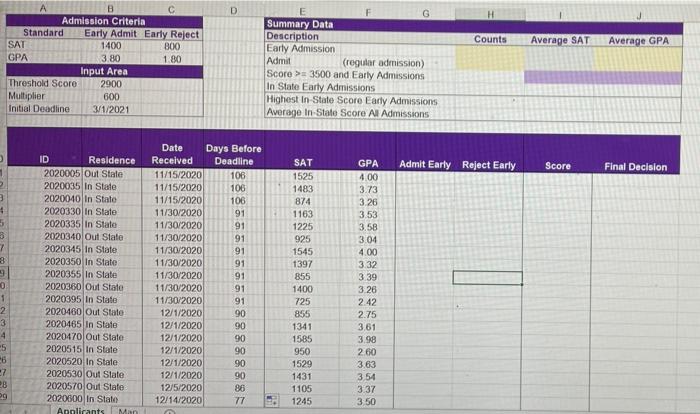Click the yellow Counts cell for Early Admission
Image resolution: width=700 pixels, height=414 pixels.
tap(490, 52)
